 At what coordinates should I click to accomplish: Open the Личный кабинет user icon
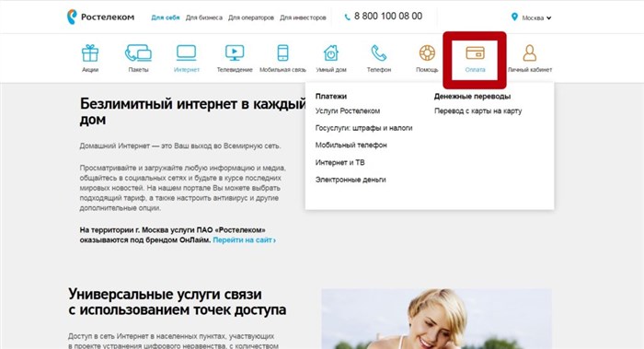click(x=530, y=53)
